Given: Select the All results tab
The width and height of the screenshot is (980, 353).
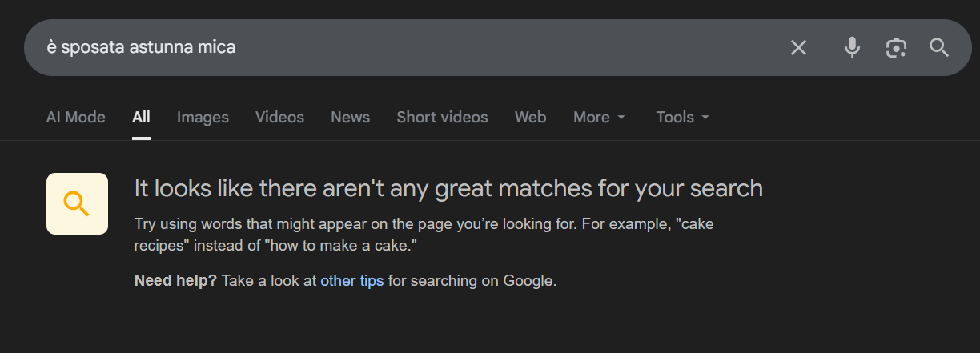Looking at the screenshot, I should point(141,117).
